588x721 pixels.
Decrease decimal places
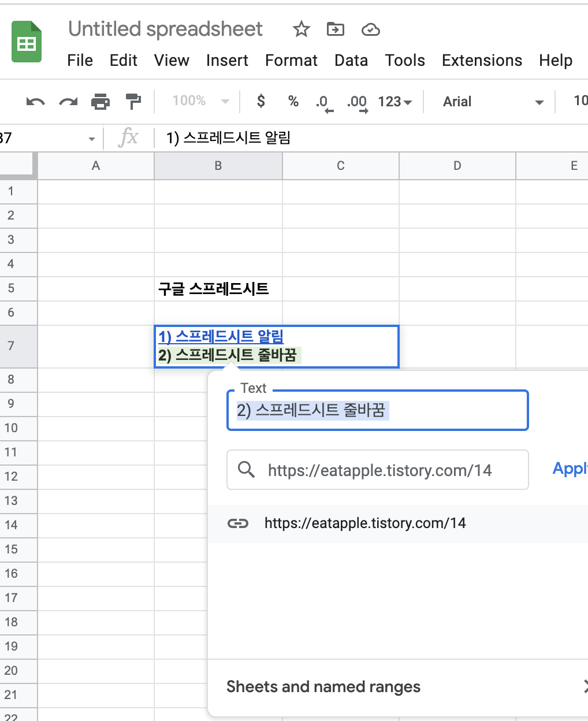[x=325, y=103]
